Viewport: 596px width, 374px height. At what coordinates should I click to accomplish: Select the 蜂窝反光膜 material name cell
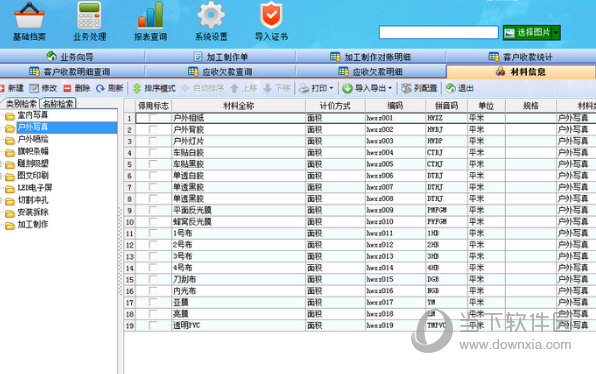[x=238, y=222]
